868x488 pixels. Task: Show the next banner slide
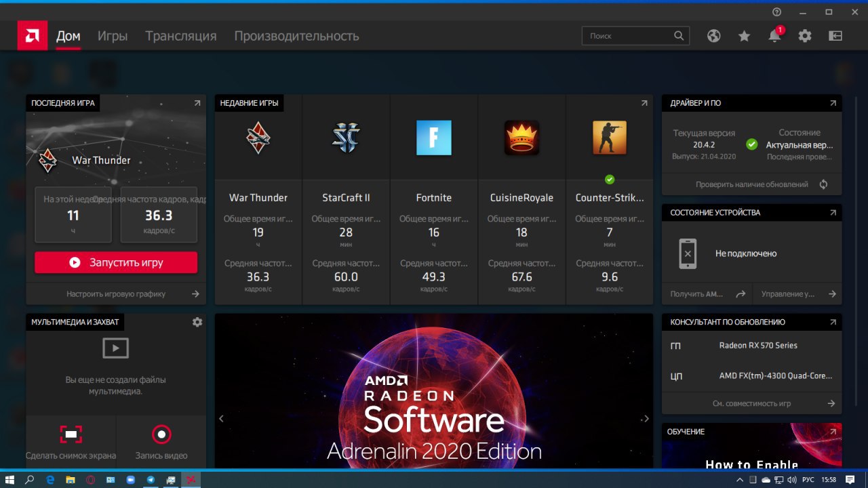(x=646, y=419)
